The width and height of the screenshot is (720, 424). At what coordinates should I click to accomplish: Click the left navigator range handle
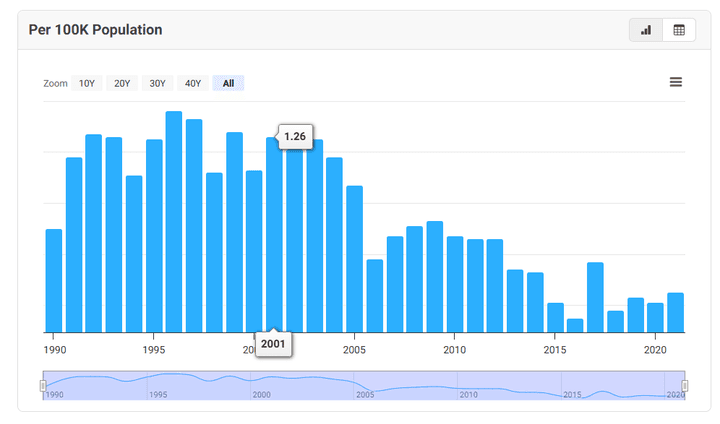(43, 385)
